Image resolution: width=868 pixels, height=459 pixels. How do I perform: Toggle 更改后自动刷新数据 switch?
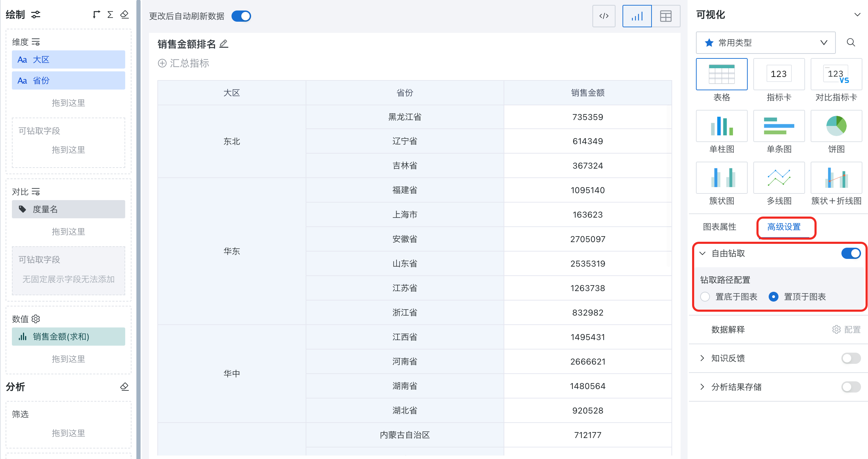click(x=241, y=16)
